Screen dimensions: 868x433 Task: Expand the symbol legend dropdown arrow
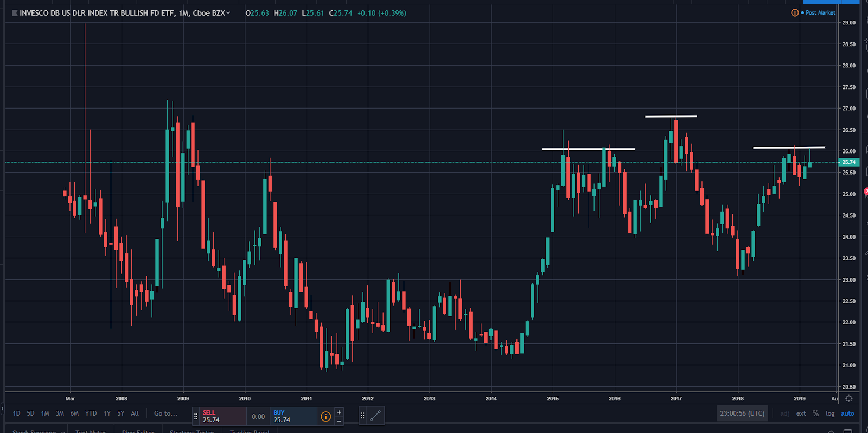(x=228, y=13)
